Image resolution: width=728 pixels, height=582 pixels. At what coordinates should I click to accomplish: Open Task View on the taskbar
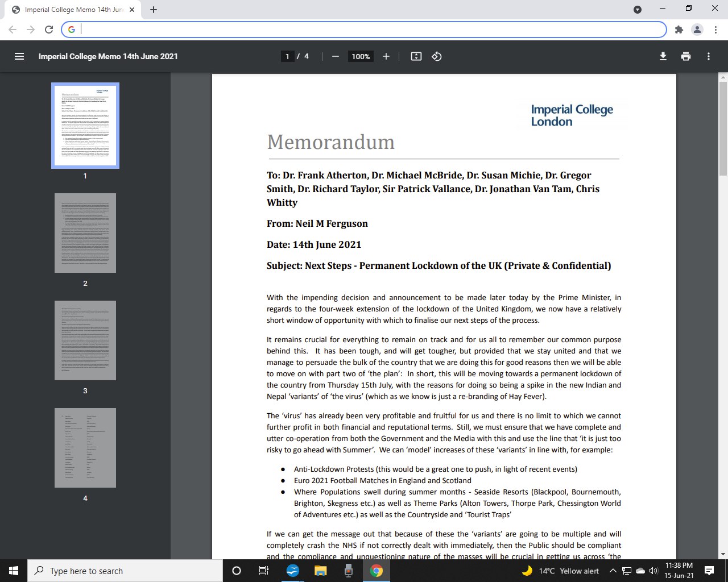pyautogui.click(x=264, y=571)
